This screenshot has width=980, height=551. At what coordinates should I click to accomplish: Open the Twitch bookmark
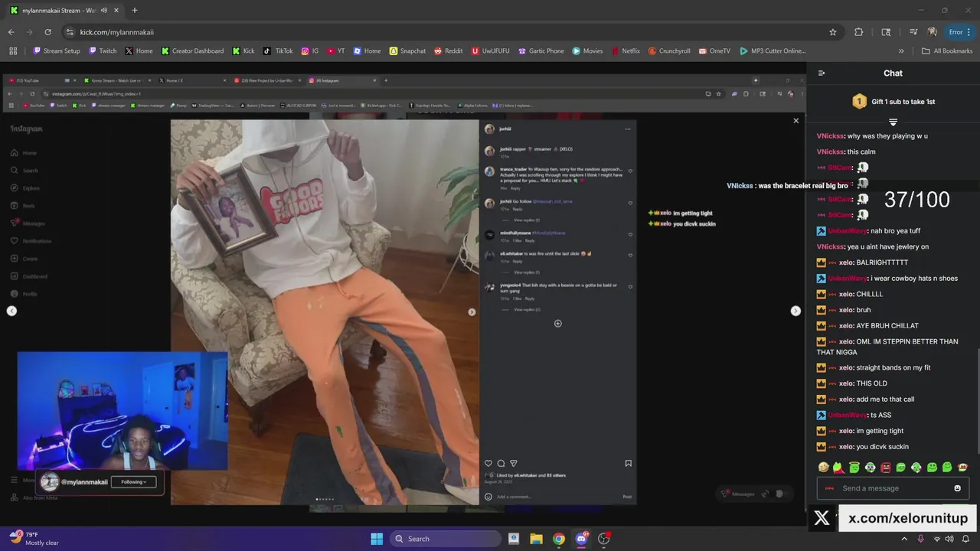click(103, 51)
